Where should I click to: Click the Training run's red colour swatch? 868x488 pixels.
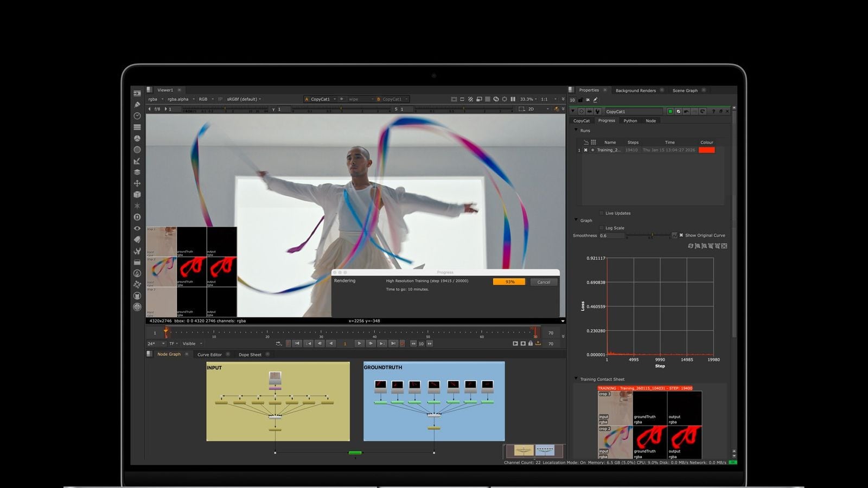(x=707, y=150)
